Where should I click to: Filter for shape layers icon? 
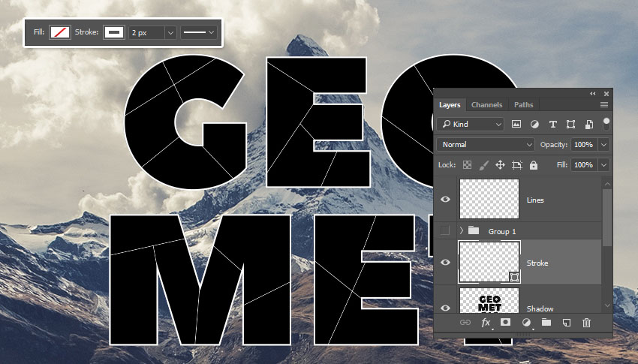pos(571,125)
